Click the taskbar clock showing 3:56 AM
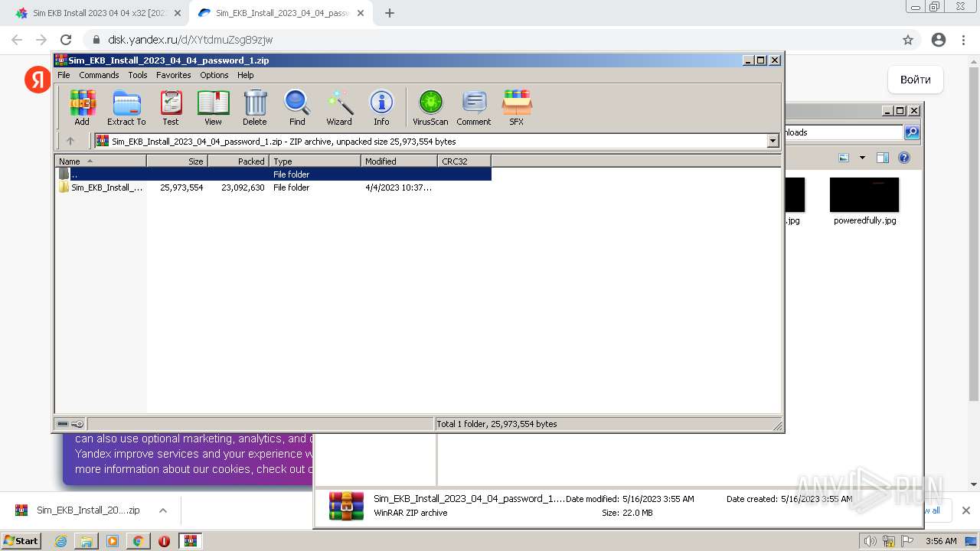Screen dimensions: 980x551 pos(941,541)
